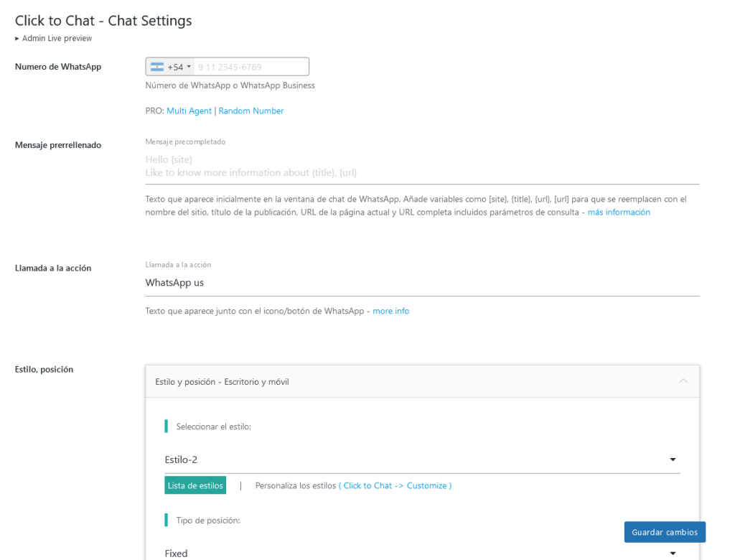Click the Estilo-2 dropdown arrow
The image size is (735, 560).
pos(673,459)
